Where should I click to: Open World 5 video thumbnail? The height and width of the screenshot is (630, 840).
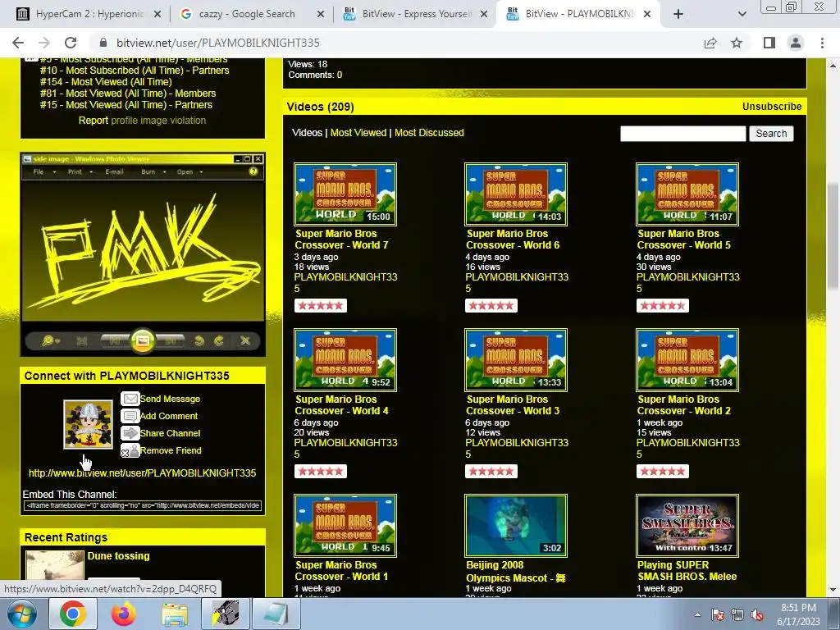687,194
